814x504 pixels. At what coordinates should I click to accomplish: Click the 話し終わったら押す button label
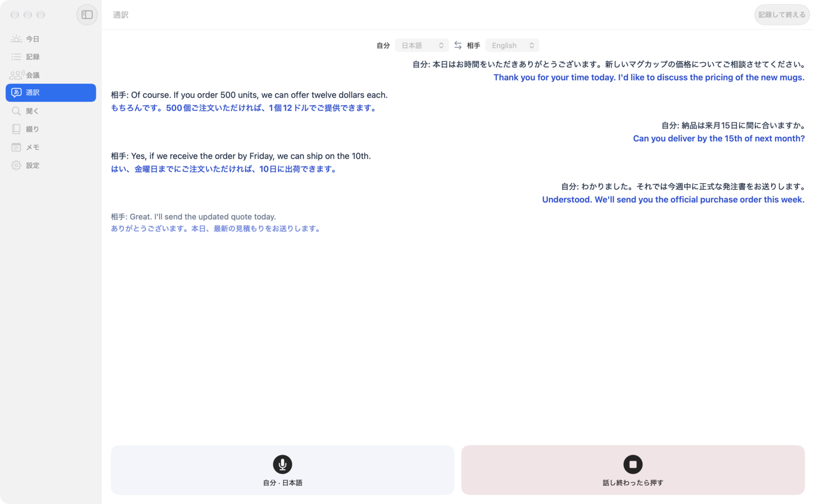(633, 483)
